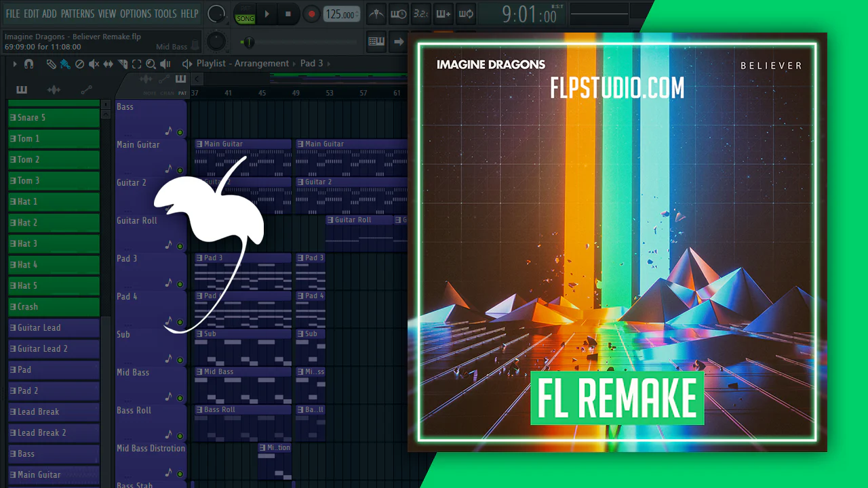Screen dimensions: 868x488
Task: Click the Play button in transport
Action: [x=267, y=14]
